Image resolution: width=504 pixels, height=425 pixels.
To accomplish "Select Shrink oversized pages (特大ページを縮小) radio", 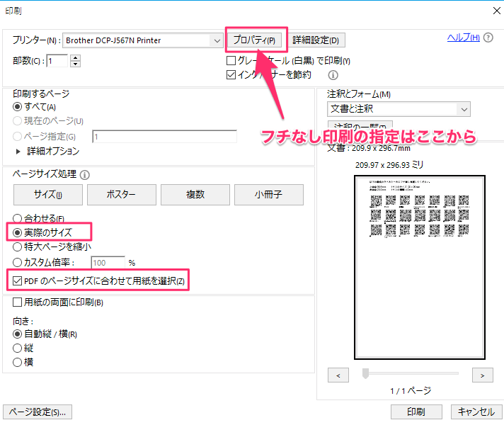I will (18, 246).
